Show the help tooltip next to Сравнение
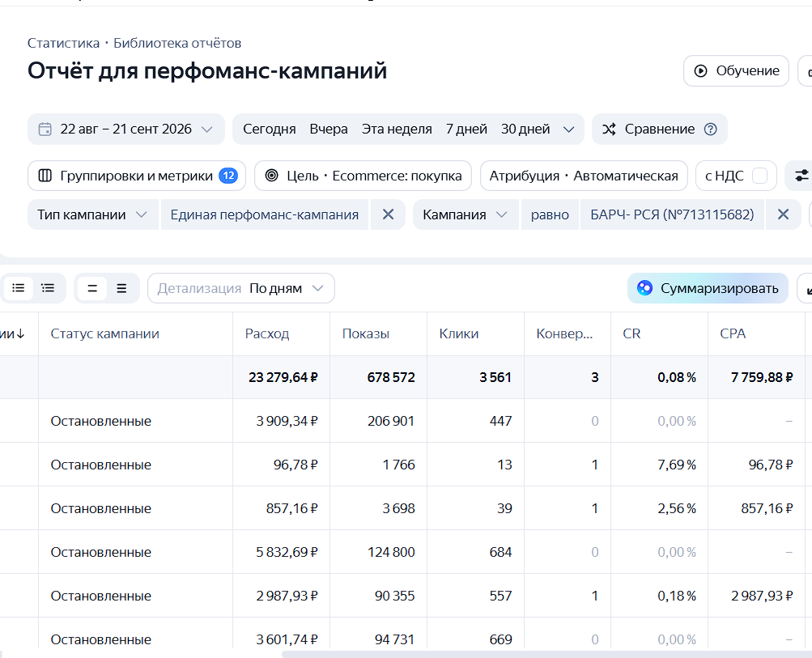This screenshot has width=812, height=658. point(711,129)
